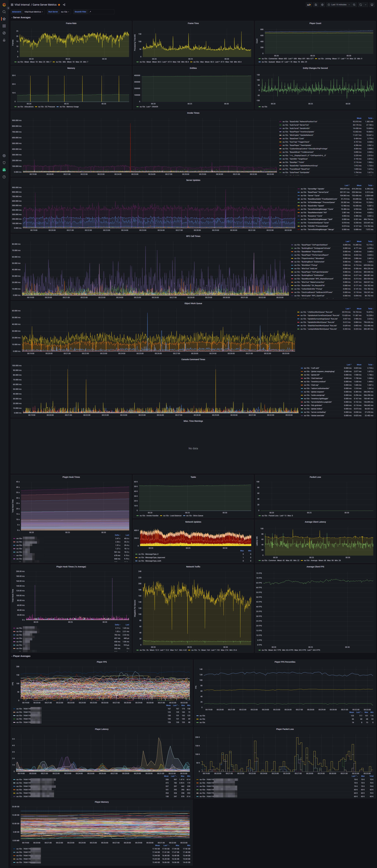
Task: Click the zoom out time range icon
Action: (354, 5)
